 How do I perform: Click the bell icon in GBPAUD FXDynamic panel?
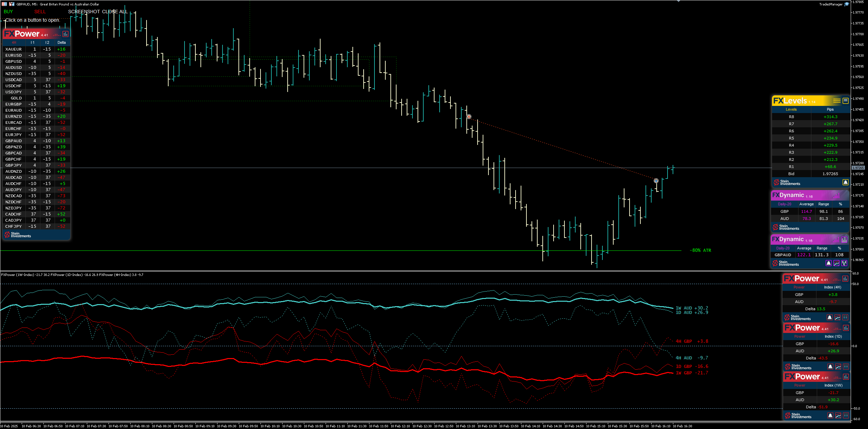[828, 263]
